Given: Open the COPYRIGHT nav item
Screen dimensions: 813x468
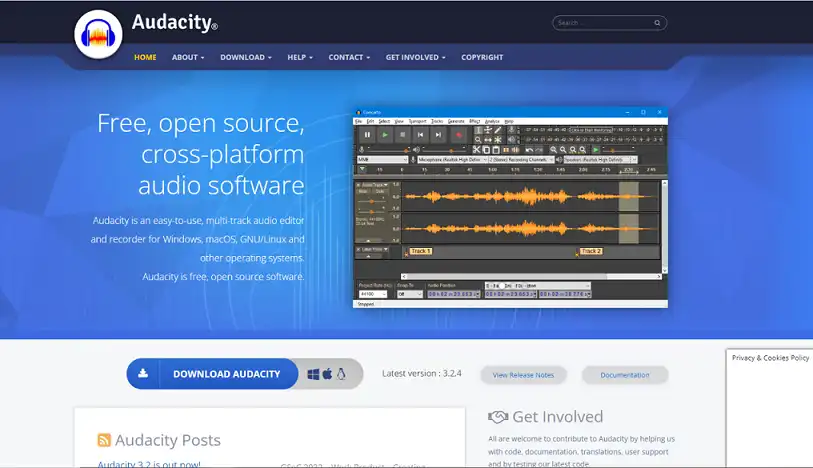Looking at the screenshot, I should pyautogui.click(x=482, y=57).
